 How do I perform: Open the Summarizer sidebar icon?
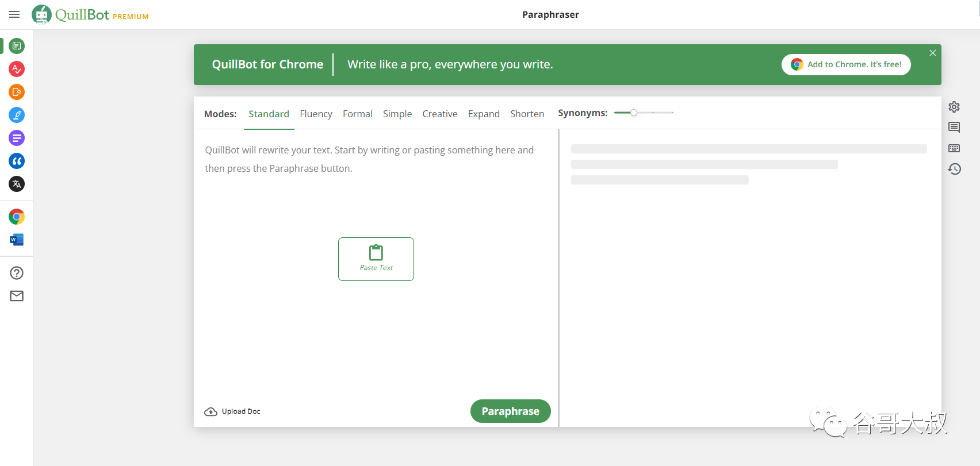tap(17, 138)
